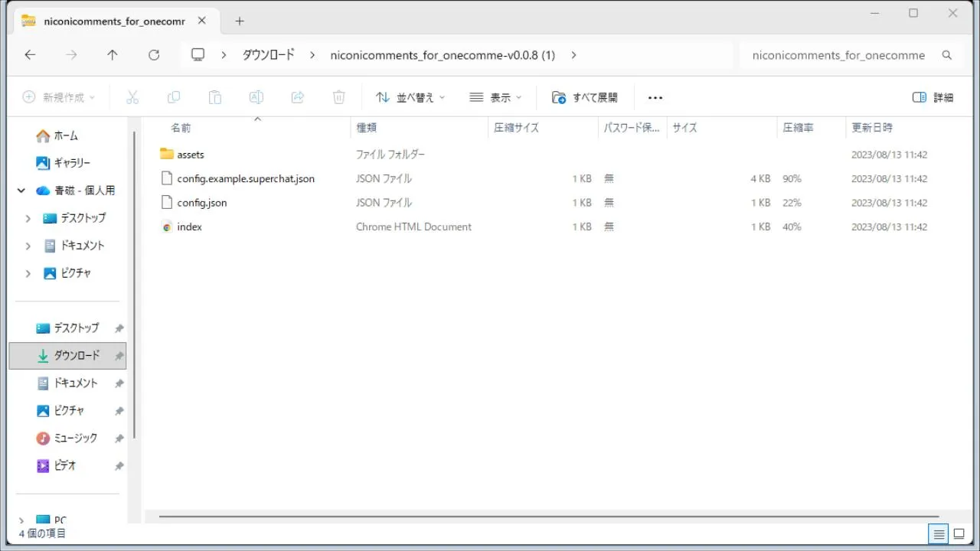Click the PC monitor icon in address bar

[198, 55]
